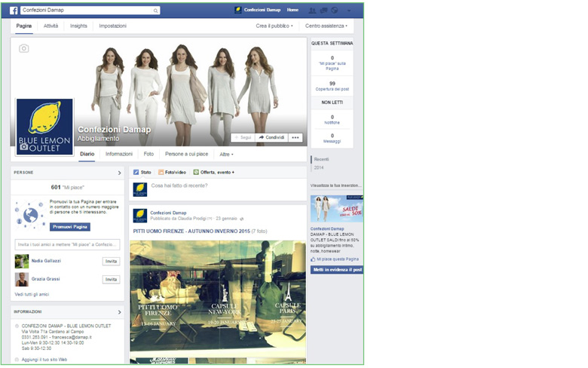Click the Notifiche unread count
Image resolution: width=588 pixels, height=368 pixels.
332,120
